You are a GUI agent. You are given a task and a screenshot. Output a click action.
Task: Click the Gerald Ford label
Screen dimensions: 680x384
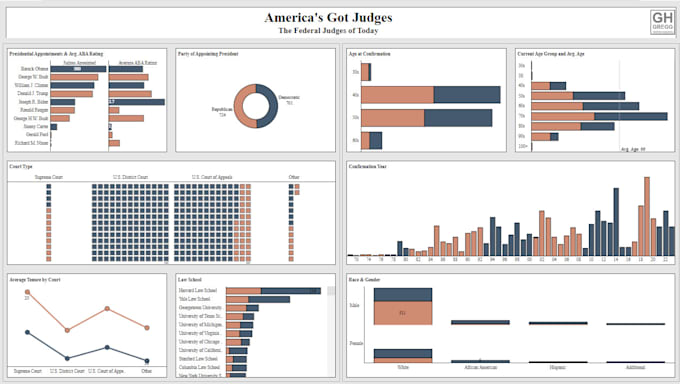(x=37, y=135)
